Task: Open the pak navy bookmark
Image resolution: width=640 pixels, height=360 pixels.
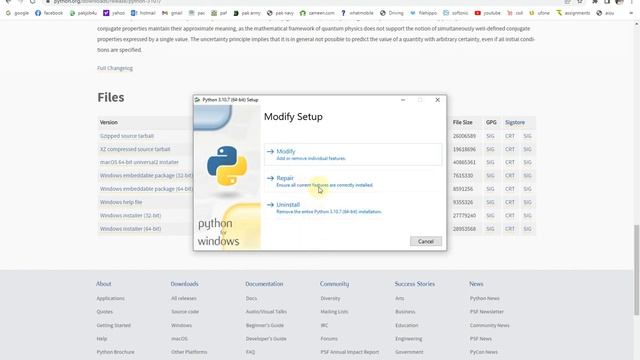Action: pos(280,13)
